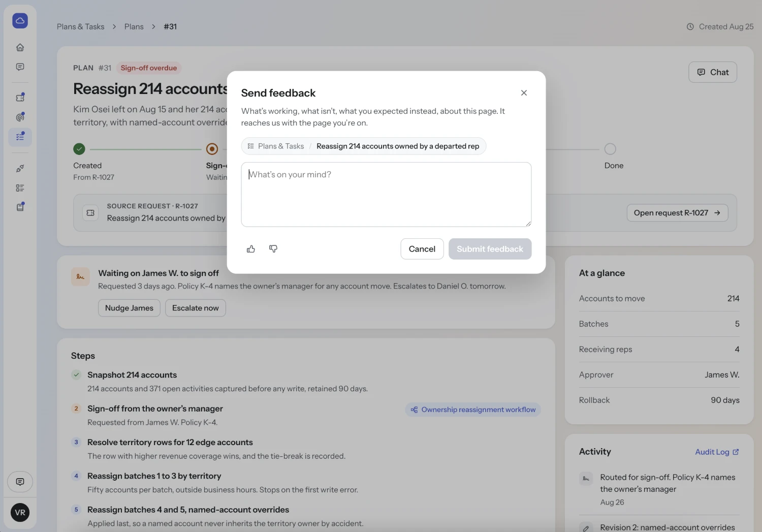
Task: Select Plans & Tasks breadcrumb at page top
Action: click(x=81, y=26)
